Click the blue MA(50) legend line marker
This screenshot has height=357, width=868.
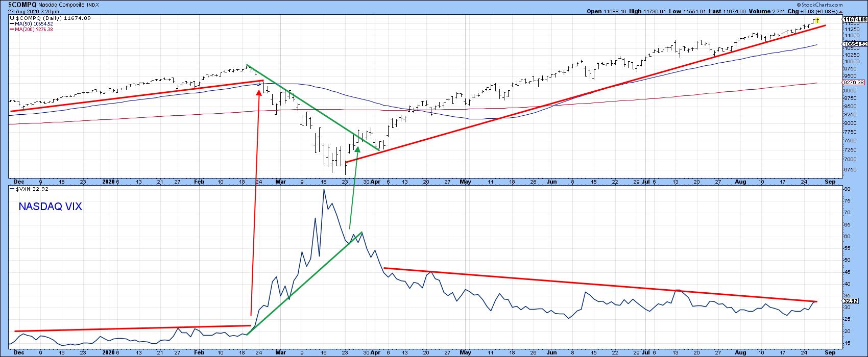(x=12, y=23)
